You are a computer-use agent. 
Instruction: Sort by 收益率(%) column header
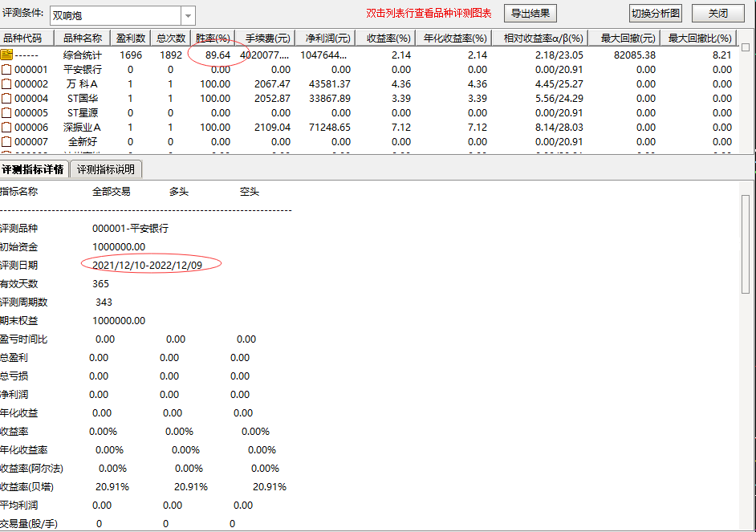click(386, 38)
